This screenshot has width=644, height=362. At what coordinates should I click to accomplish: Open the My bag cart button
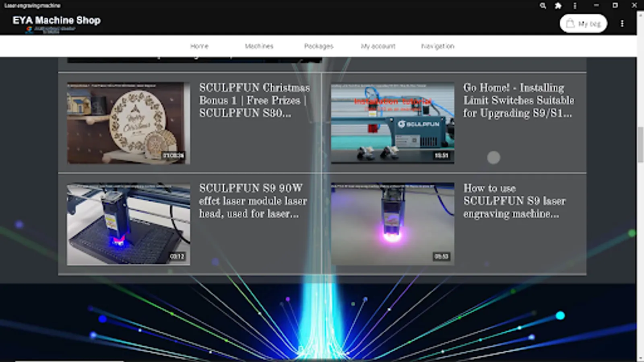pyautogui.click(x=583, y=24)
